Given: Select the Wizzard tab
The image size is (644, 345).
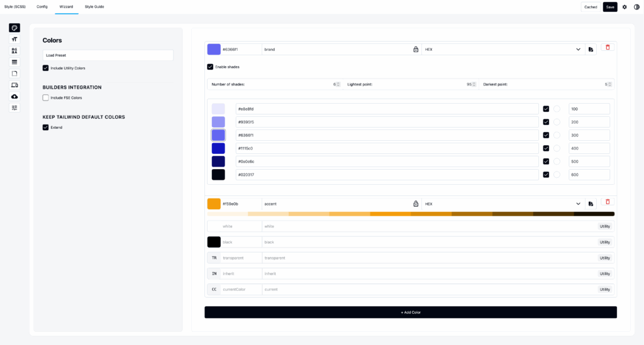Looking at the screenshot, I should pyautogui.click(x=66, y=7).
